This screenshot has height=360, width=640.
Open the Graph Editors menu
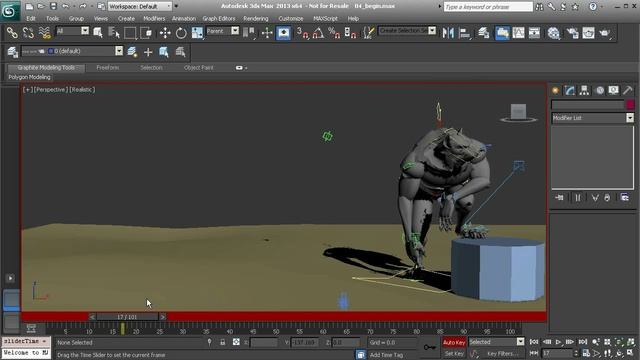[219, 18]
